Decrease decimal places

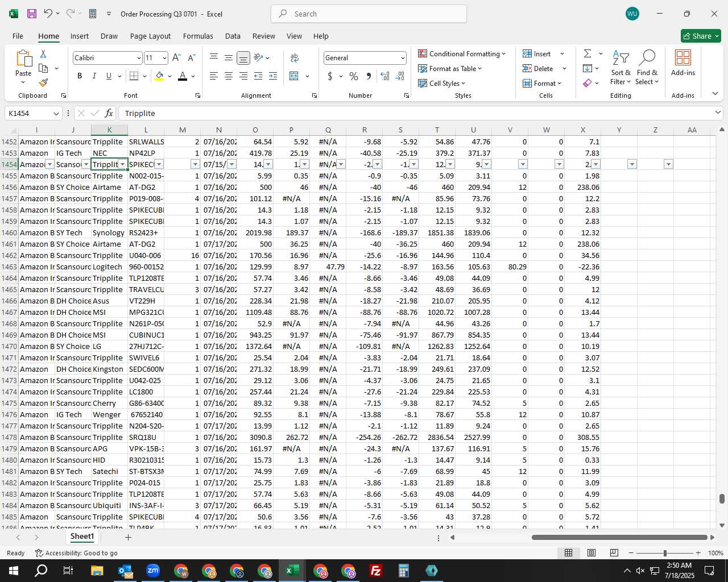(400, 76)
